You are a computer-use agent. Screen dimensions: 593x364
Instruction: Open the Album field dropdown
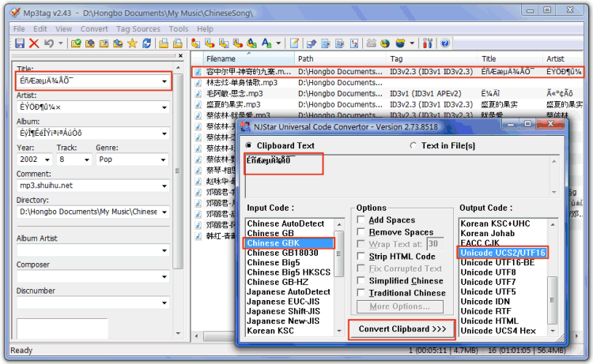point(164,133)
